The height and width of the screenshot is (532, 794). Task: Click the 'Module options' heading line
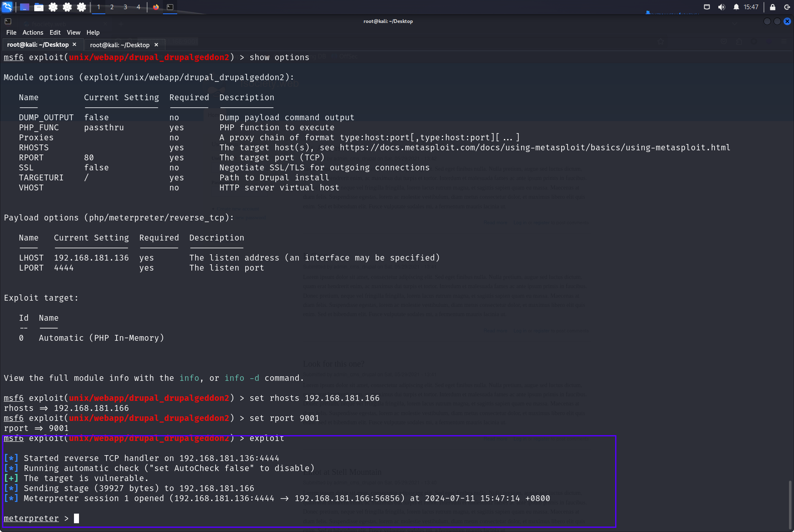point(149,78)
